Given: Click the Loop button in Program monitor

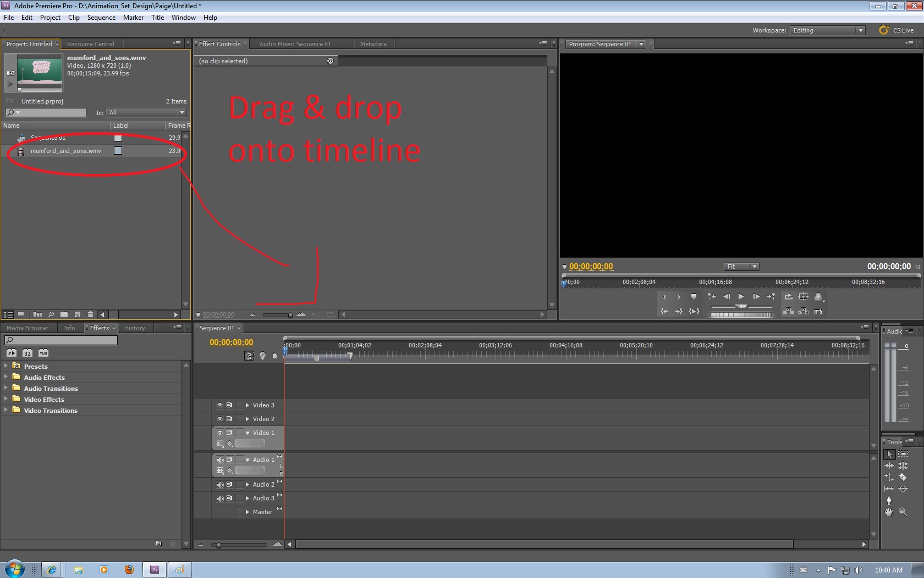Looking at the screenshot, I should pos(789,297).
